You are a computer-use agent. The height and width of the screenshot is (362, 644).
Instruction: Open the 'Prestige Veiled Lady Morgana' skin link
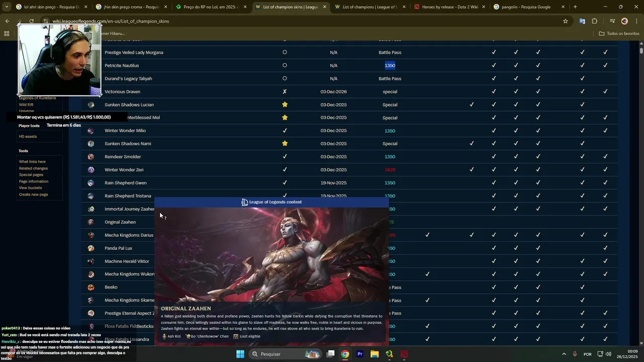point(134,52)
